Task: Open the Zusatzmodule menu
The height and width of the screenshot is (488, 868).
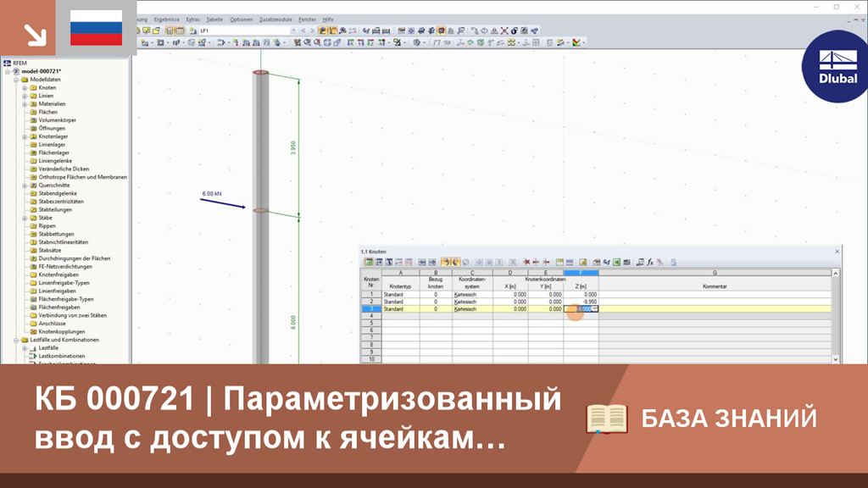Action: [x=275, y=19]
